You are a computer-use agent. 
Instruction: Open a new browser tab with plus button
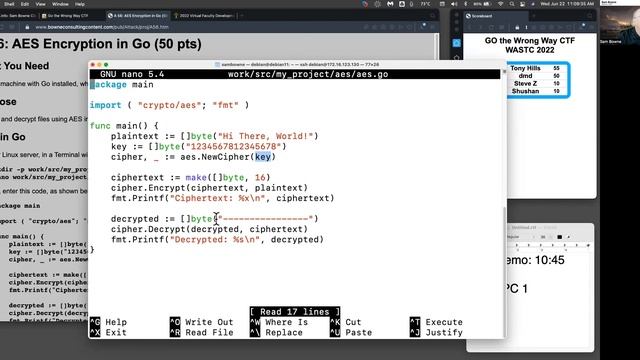coord(242,16)
